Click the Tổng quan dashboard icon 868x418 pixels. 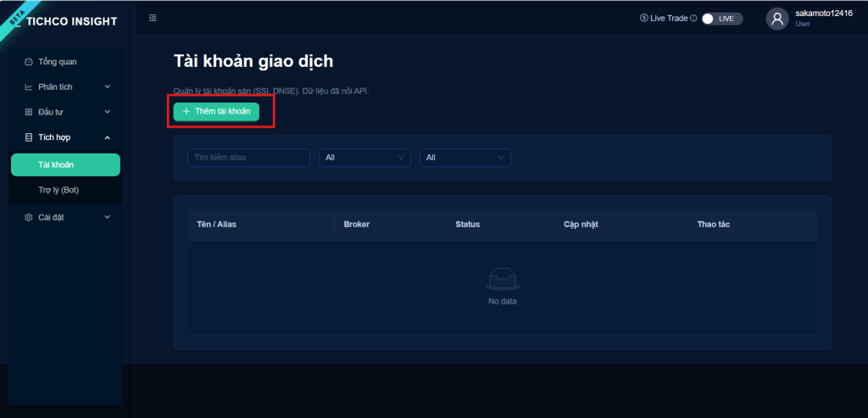29,62
